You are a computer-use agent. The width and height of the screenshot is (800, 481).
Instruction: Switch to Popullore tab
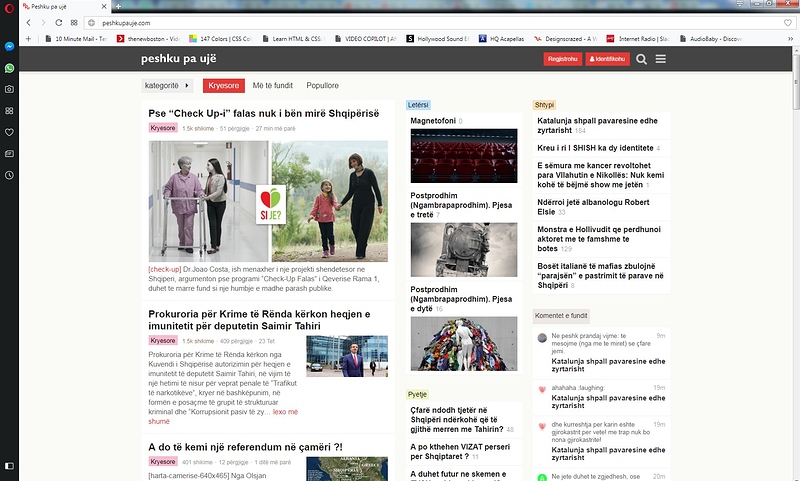(322, 86)
